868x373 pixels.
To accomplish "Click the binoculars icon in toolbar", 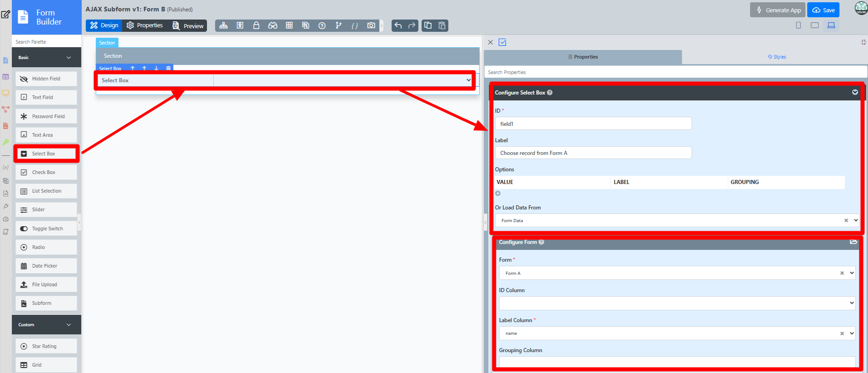I will coord(273,25).
